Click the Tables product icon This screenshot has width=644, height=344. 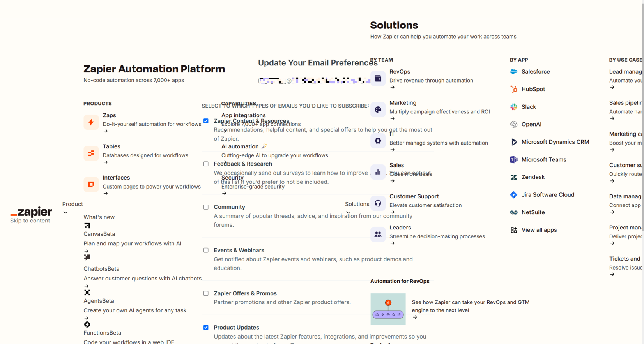tap(91, 153)
